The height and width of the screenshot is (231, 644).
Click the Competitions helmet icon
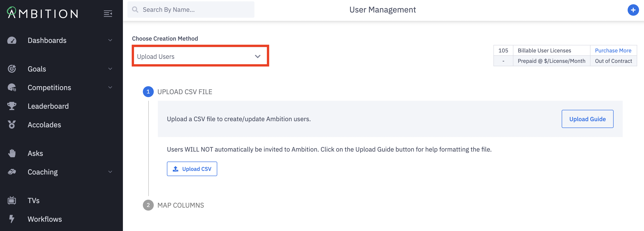12,87
